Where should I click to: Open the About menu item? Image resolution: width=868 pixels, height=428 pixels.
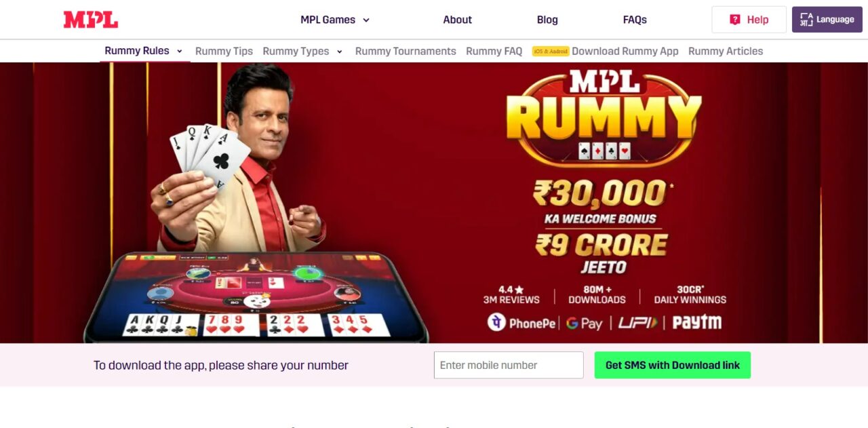point(457,20)
